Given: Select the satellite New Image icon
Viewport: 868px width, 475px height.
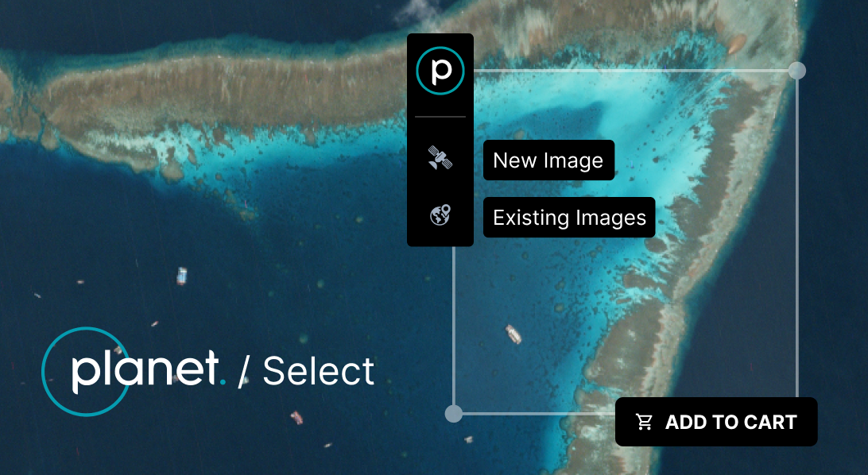Looking at the screenshot, I should coord(440,157).
